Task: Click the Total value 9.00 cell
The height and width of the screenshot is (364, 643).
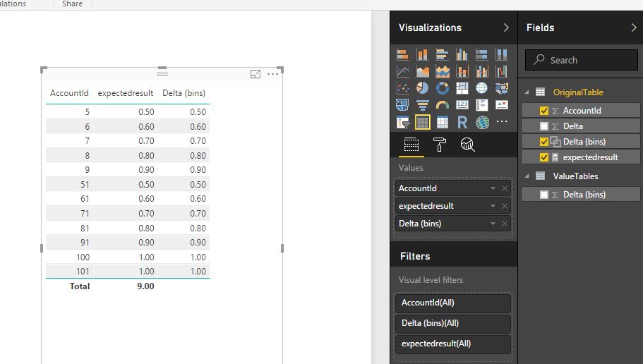Action: click(145, 286)
